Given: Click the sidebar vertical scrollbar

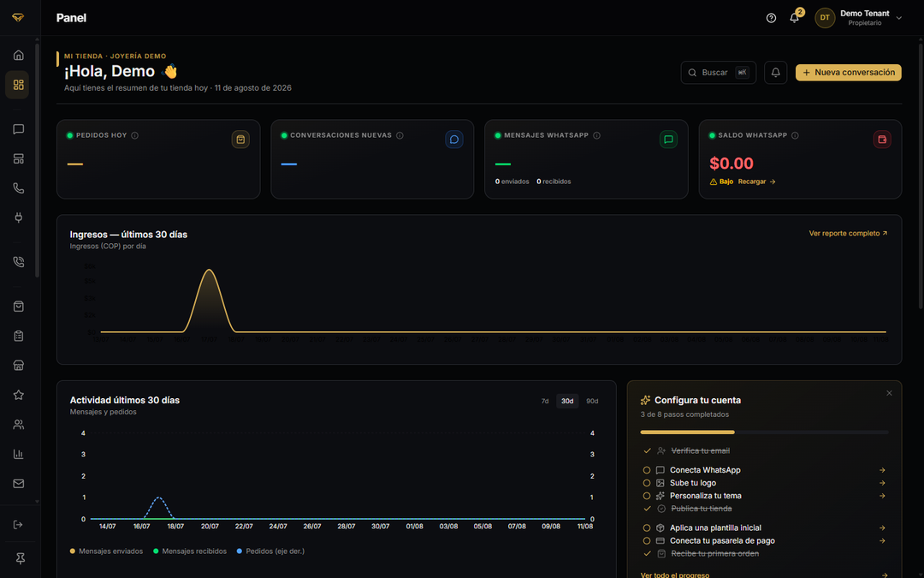Looking at the screenshot, I should point(37,159).
